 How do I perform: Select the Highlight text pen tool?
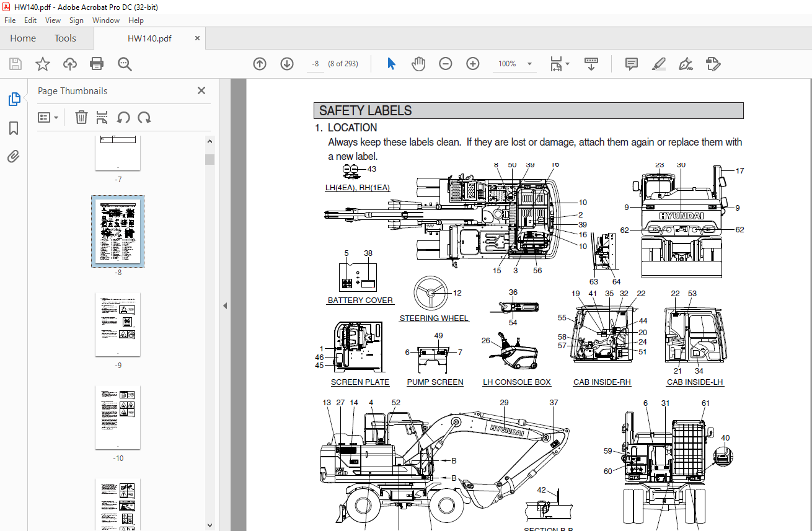coord(659,64)
